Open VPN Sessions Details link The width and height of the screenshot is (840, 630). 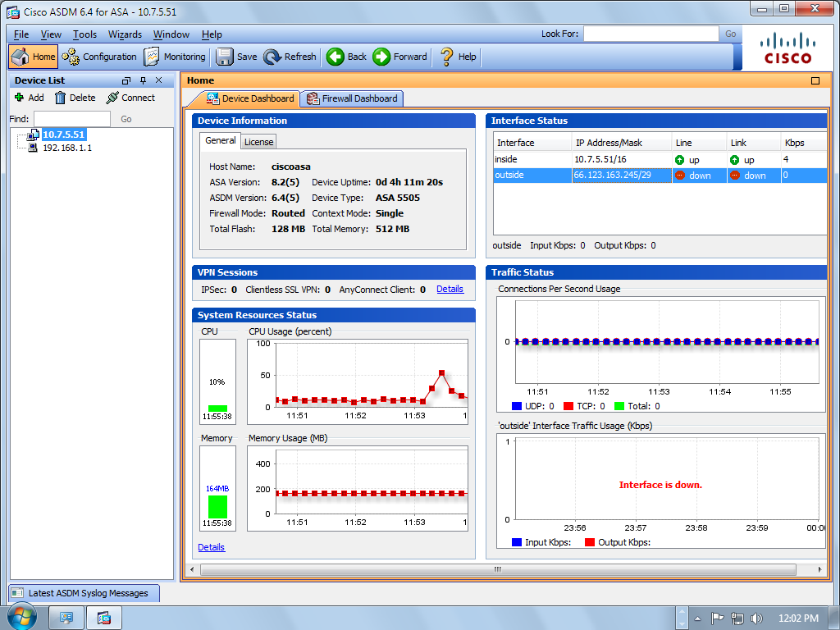tap(450, 289)
